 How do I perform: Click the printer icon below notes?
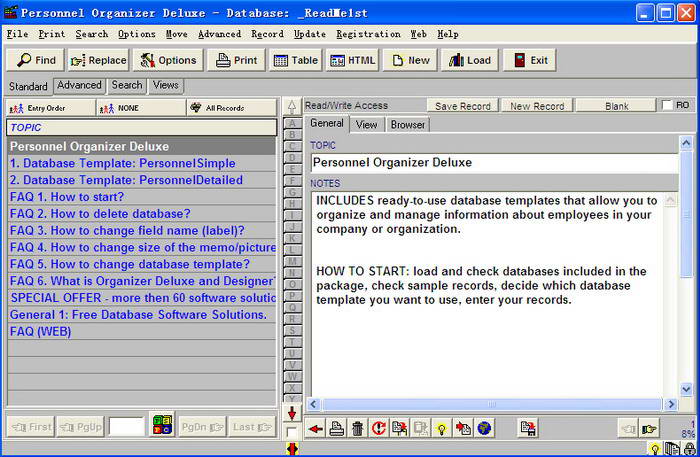point(337,429)
